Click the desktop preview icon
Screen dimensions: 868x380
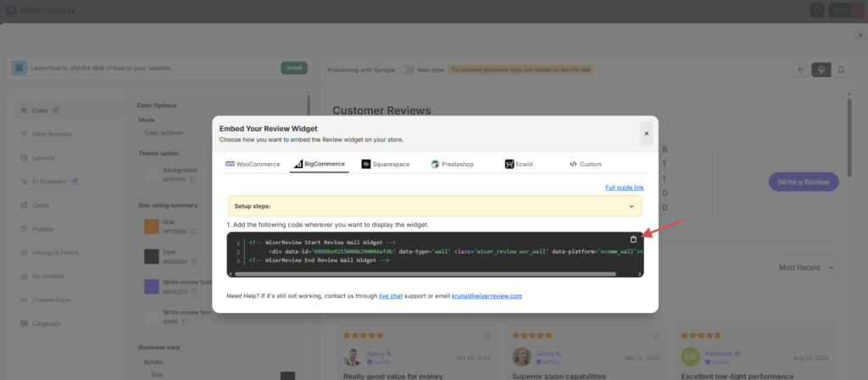[x=820, y=70]
